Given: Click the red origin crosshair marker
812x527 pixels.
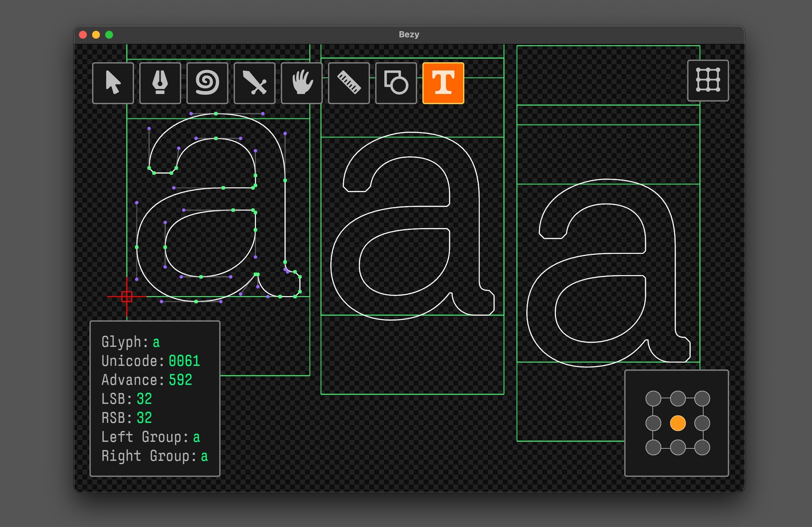Looking at the screenshot, I should (126, 296).
